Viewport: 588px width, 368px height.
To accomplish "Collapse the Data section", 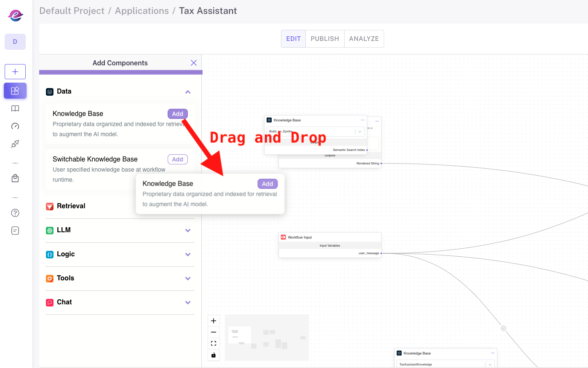I will (188, 92).
